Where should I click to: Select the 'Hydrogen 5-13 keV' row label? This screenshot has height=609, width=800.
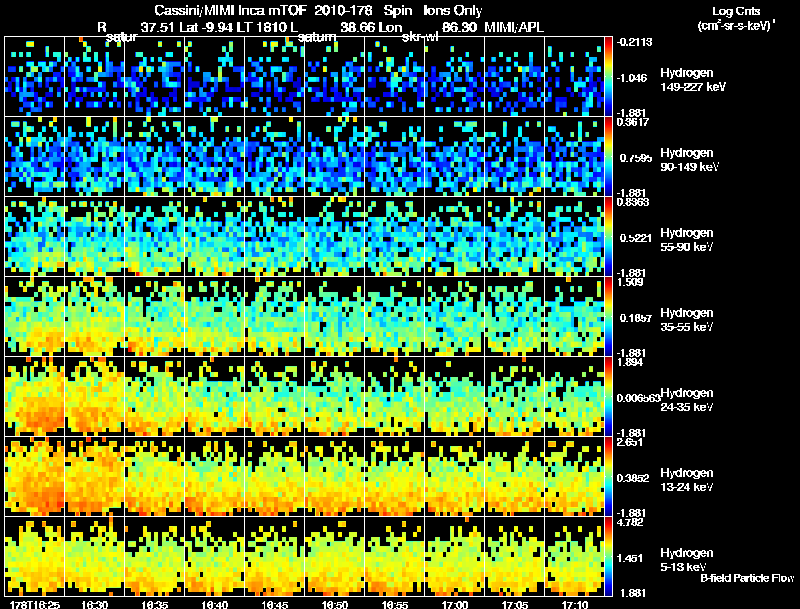coord(686,560)
